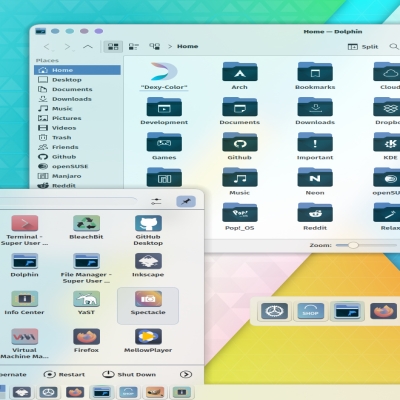Open the Github folder icon in file view

tap(240, 146)
